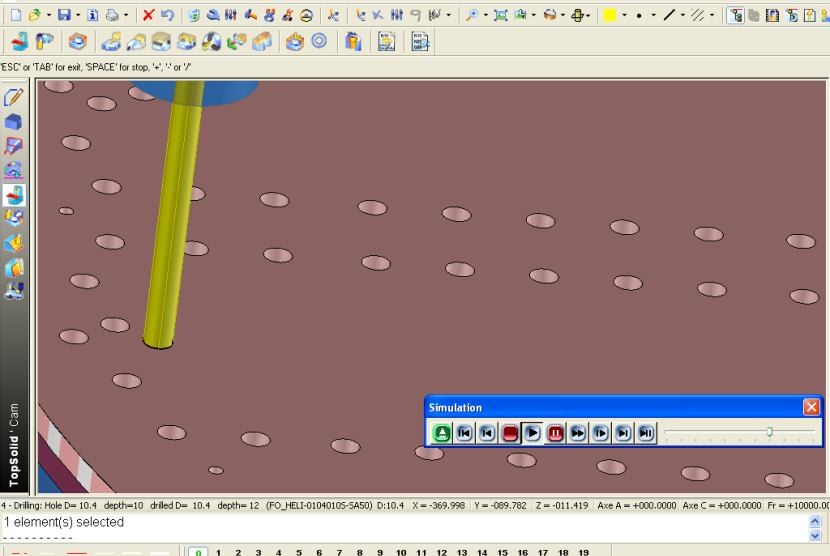The height and width of the screenshot is (556, 830).
Task: Click the 'Y = -089.782' status readout
Action: click(500, 506)
